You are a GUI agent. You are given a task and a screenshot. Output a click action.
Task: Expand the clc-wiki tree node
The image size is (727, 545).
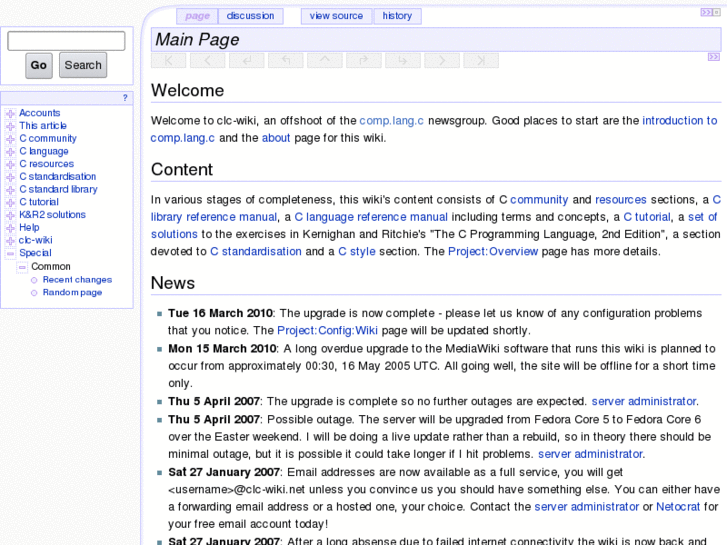click(x=10, y=241)
